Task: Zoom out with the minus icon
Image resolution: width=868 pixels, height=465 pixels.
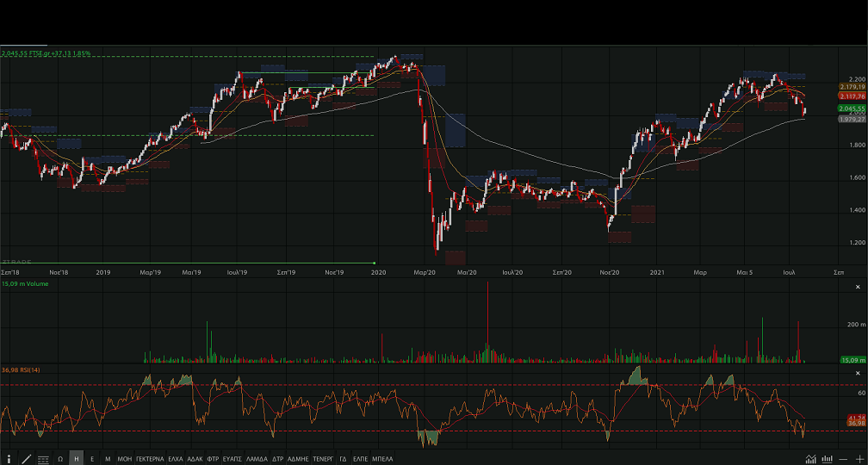Action: click(x=843, y=459)
